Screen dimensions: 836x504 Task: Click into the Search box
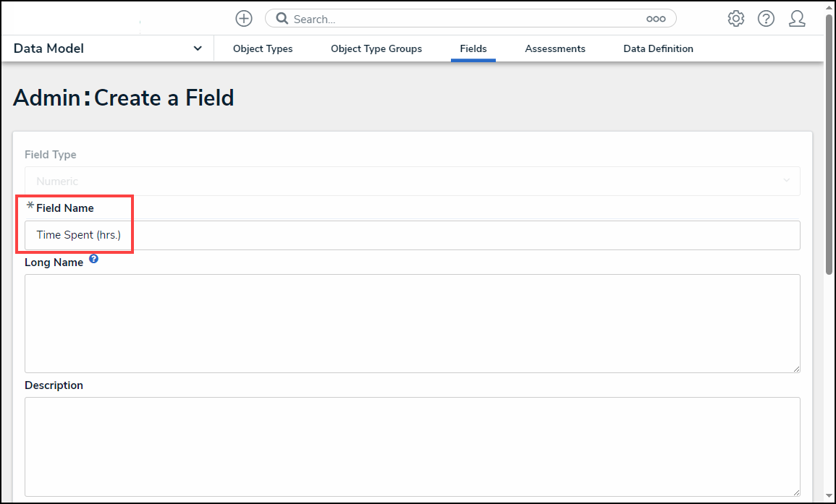click(x=463, y=19)
